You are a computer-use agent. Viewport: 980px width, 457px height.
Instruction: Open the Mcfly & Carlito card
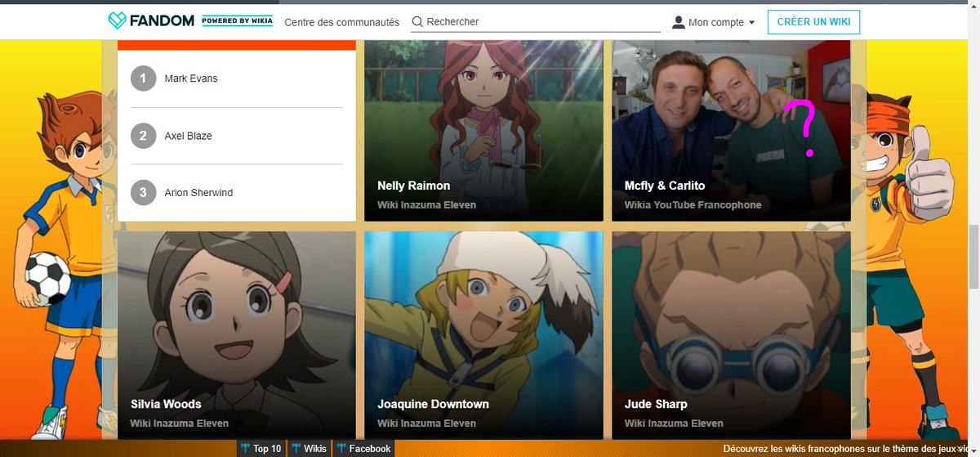(x=731, y=131)
